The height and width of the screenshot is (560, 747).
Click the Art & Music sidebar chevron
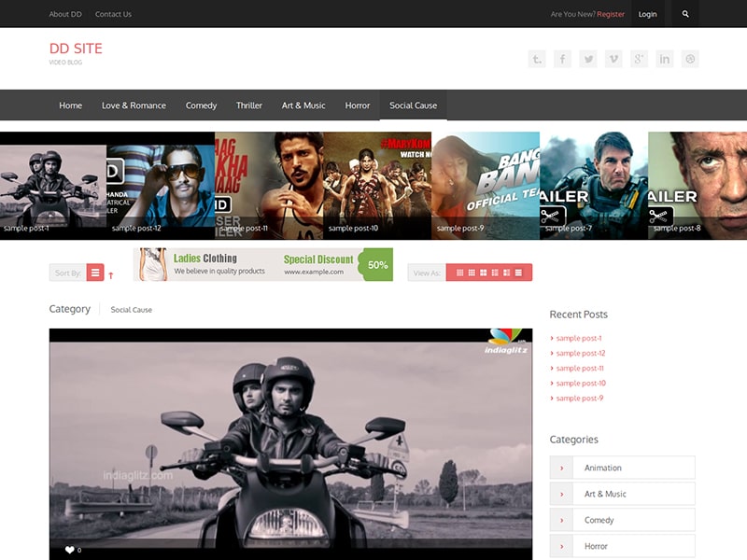(x=562, y=495)
